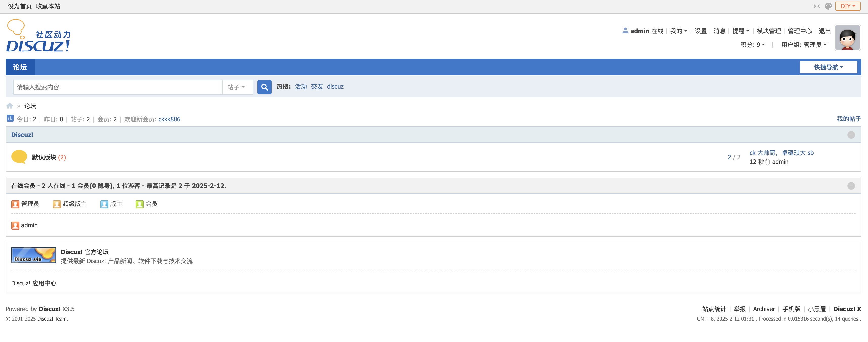Open the 帖子 search type dropdown
Image resolution: width=868 pixels, height=342 pixels.
[236, 87]
